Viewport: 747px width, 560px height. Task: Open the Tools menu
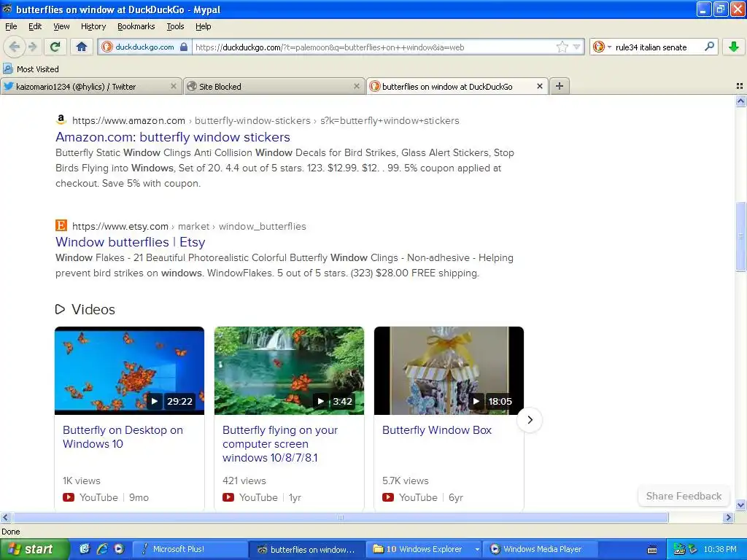175,26
